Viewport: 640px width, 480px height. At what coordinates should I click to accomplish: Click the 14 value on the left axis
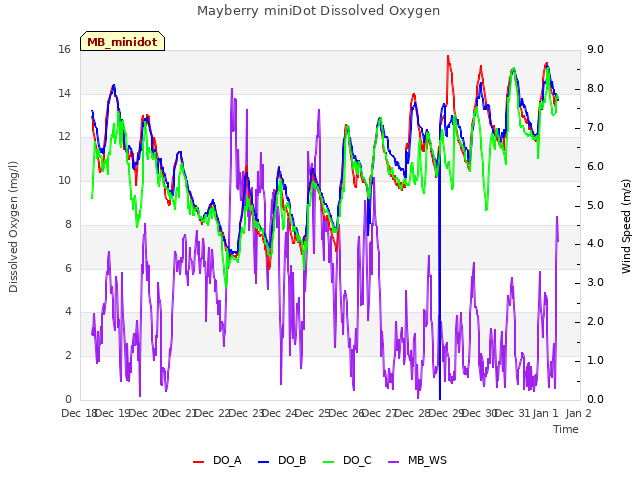pyautogui.click(x=64, y=93)
